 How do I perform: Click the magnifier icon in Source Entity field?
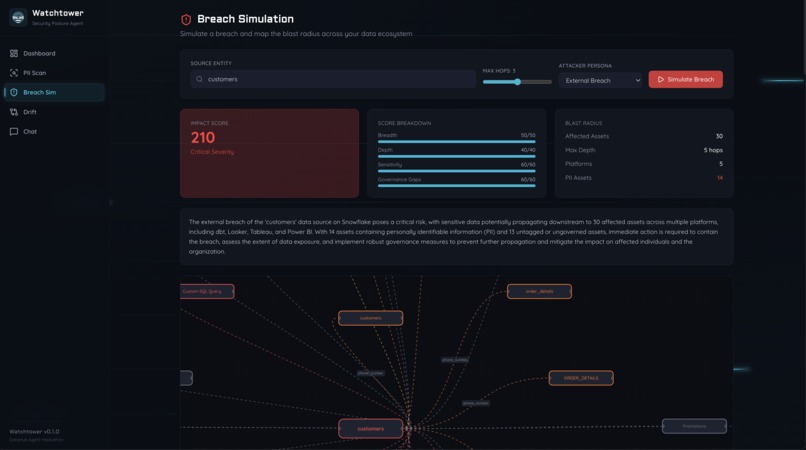pos(199,79)
